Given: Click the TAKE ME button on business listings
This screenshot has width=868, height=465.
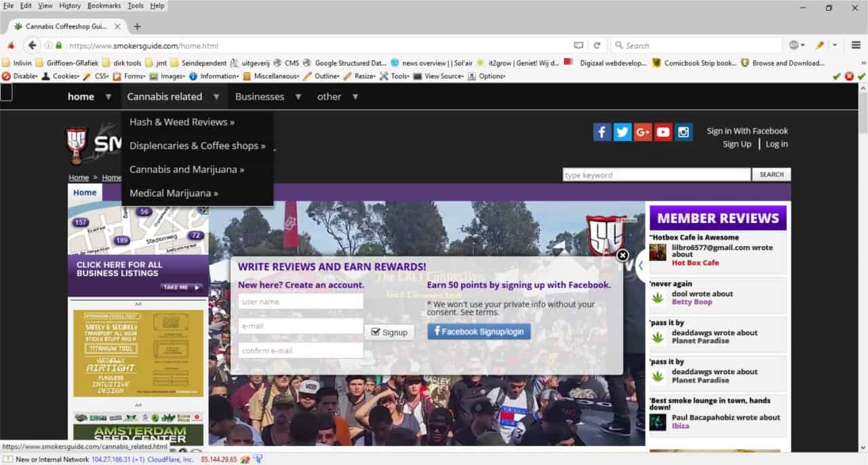Looking at the screenshot, I should (x=182, y=287).
